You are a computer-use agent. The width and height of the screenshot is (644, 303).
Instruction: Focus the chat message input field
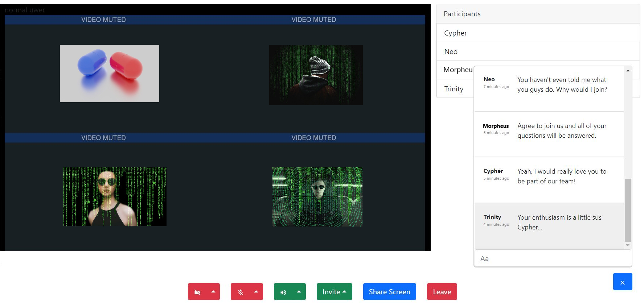coord(553,258)
